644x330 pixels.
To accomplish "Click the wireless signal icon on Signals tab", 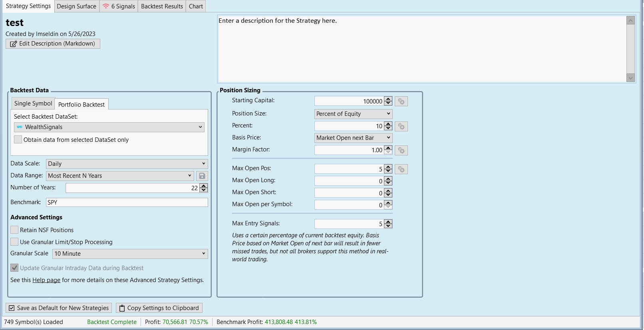I will click(x=106, y=6).
